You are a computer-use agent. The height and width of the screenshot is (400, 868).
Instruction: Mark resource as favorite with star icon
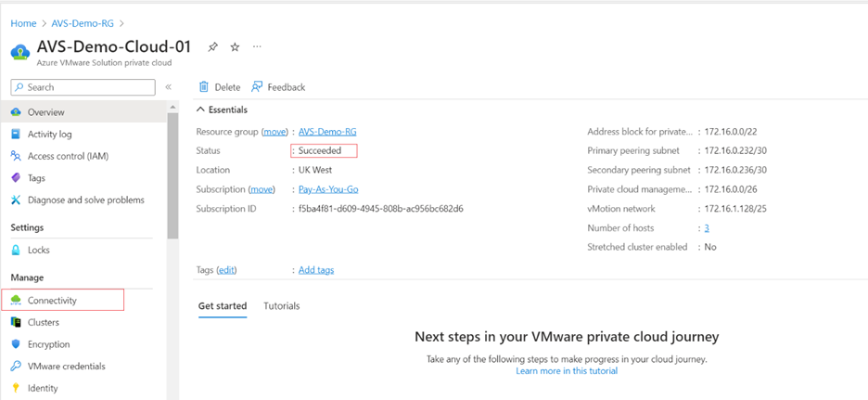(x=235, y=47)
